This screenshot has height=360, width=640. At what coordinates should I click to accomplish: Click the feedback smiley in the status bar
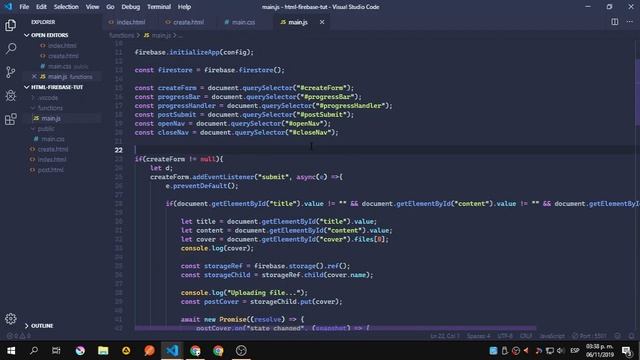pos(618,336)
